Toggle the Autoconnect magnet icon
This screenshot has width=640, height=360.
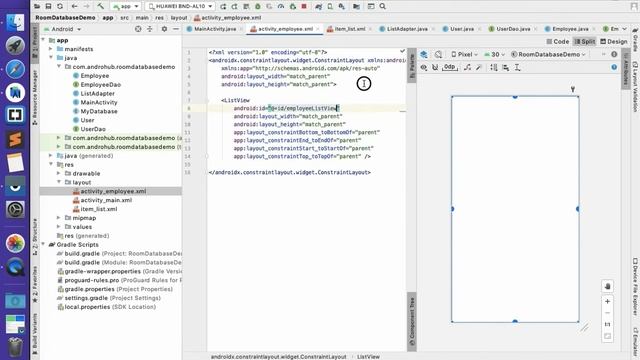435,67
